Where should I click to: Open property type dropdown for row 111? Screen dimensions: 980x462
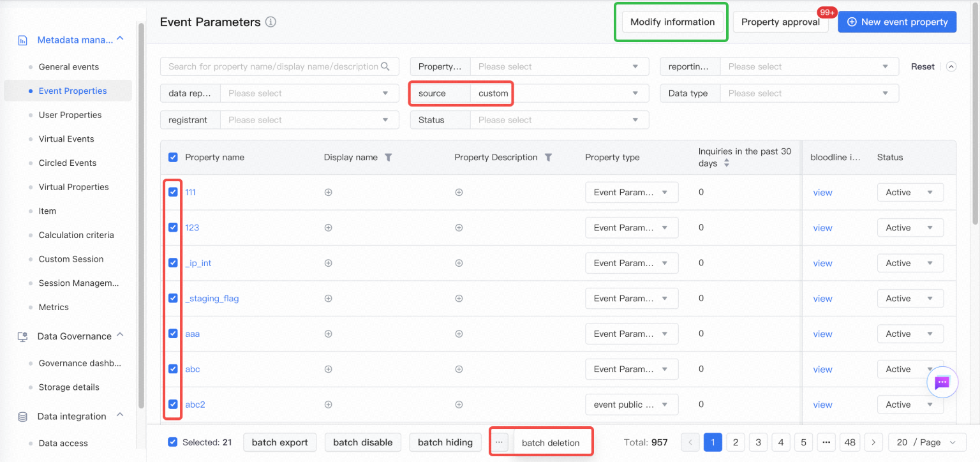pyautogui.click(x=632, y=192)
